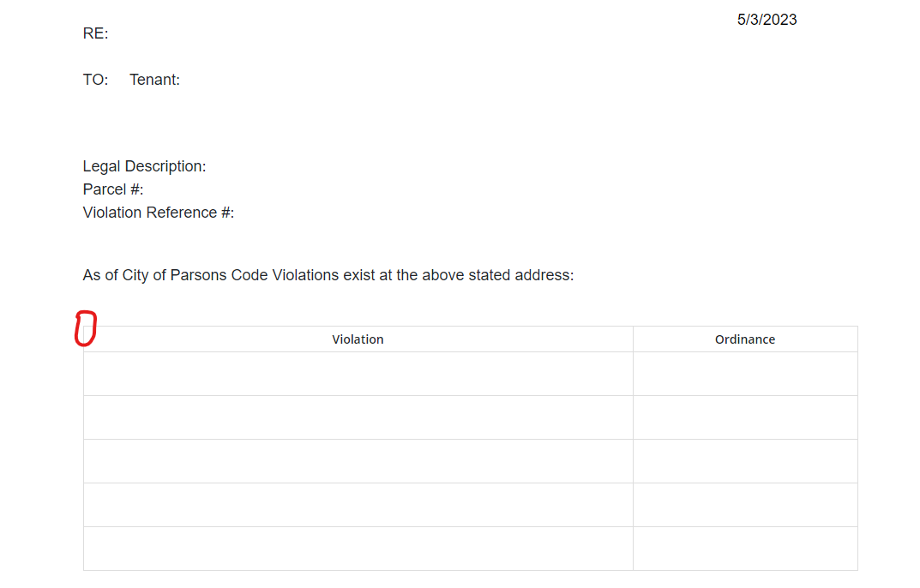Viewport: 920px width, 588px height.
Task: Click the Violation column header
Action: coord(358,339)
